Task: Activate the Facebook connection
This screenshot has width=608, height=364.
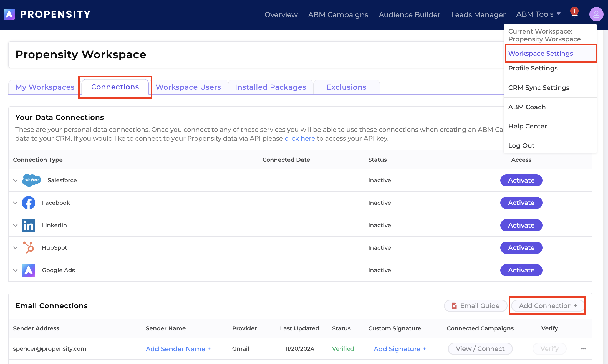Action: [521, 203]
